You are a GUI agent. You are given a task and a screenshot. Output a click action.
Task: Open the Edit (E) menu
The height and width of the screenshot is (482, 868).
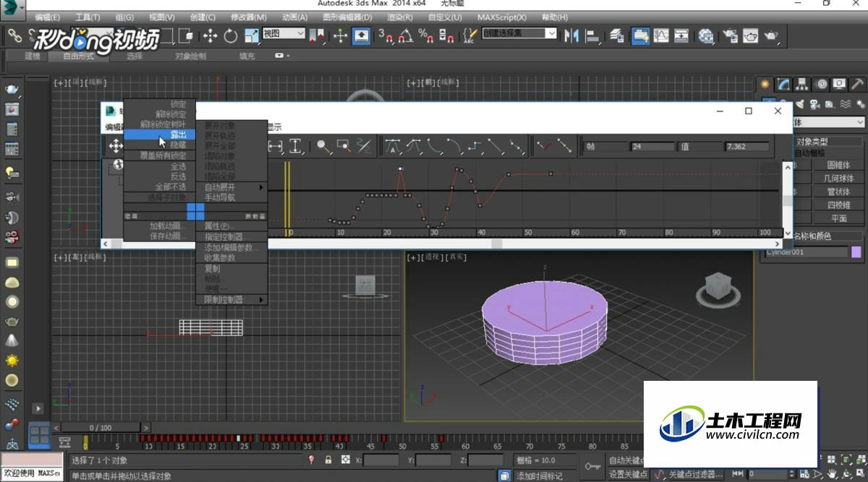click(x=47, y=17)
